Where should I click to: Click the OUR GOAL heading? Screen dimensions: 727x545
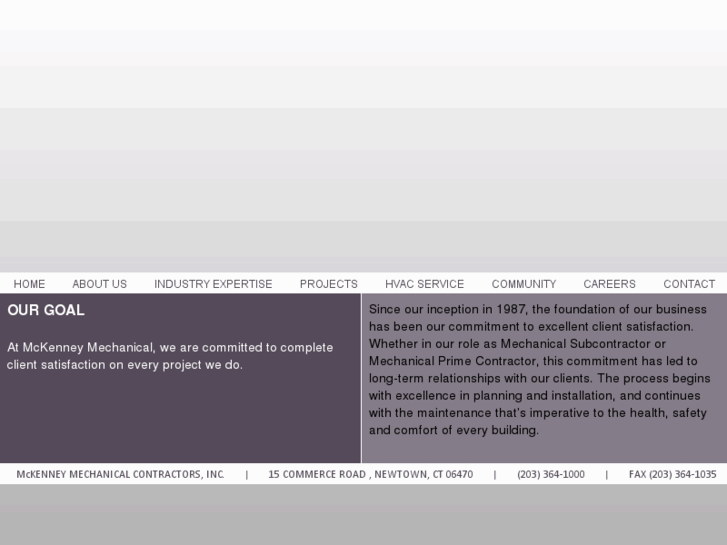(x=46, y=310)
